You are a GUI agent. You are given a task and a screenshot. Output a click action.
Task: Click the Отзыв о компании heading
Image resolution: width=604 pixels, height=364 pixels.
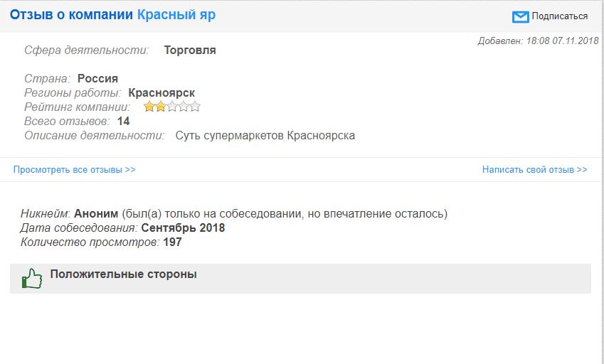point(71,15)
